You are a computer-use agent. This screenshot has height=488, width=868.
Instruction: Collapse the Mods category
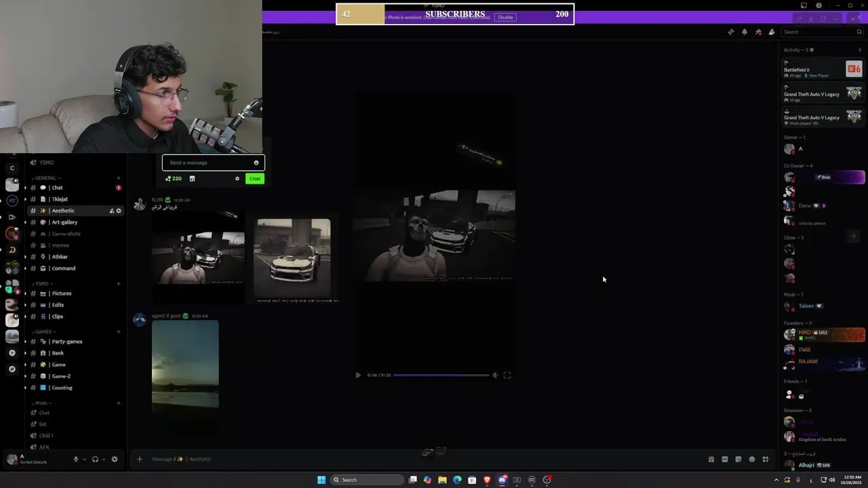click(x=42, y=403)
